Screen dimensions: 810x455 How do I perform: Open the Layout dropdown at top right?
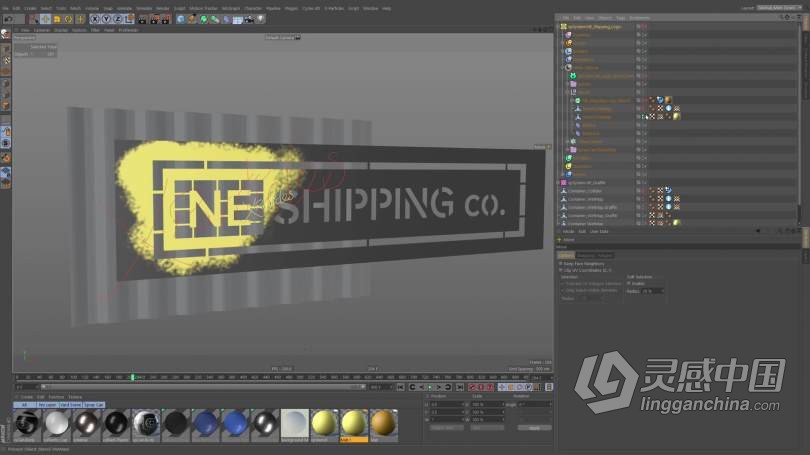pyautogui.click(x=779, y=8)
